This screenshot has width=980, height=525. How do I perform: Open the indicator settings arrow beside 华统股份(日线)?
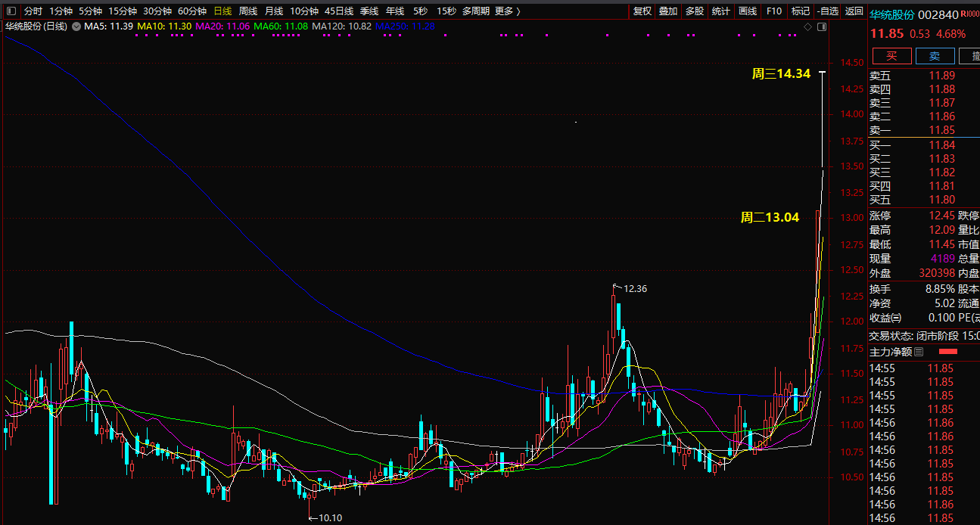(x=76, y=26)
